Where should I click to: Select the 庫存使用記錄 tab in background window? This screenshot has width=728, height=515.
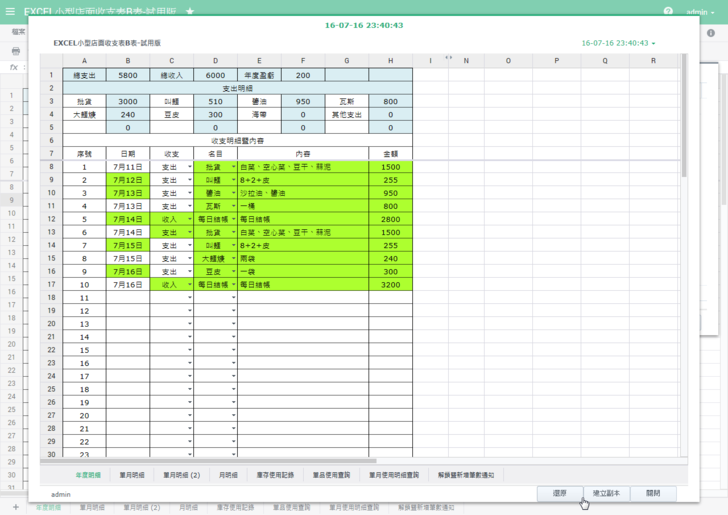[235, 508]
